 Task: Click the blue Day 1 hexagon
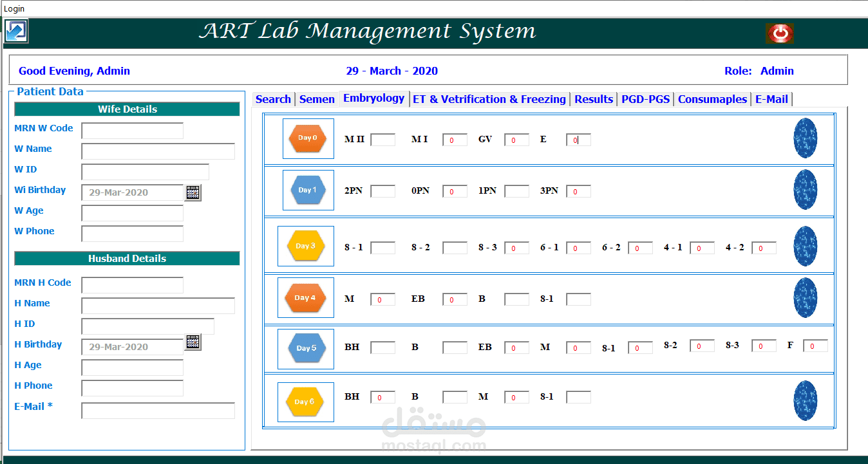coord(308,190)
